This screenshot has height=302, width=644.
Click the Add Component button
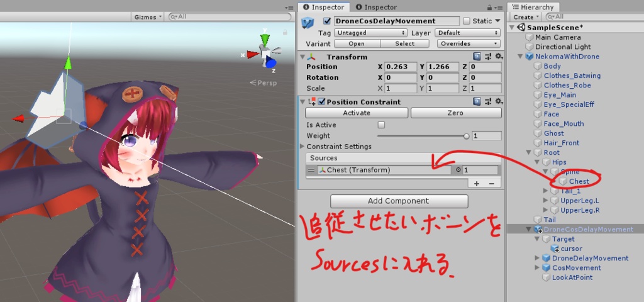(399, 201)
